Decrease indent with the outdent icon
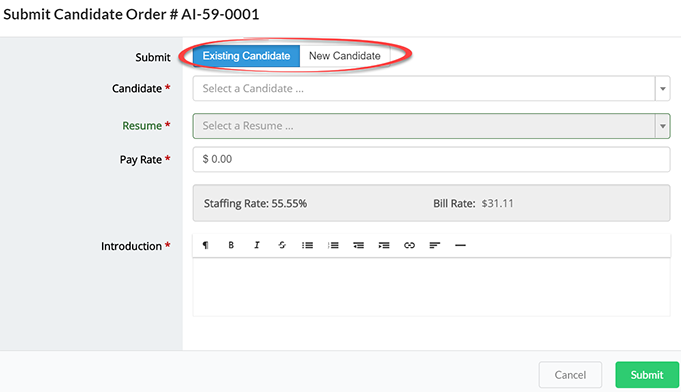The width and height of the screenshot is (681, 392). point(358,245)
